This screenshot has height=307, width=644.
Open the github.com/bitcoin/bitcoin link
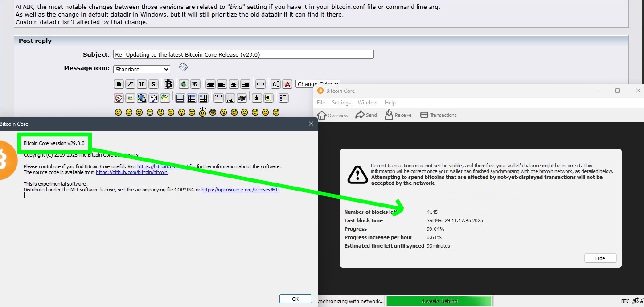132,172
